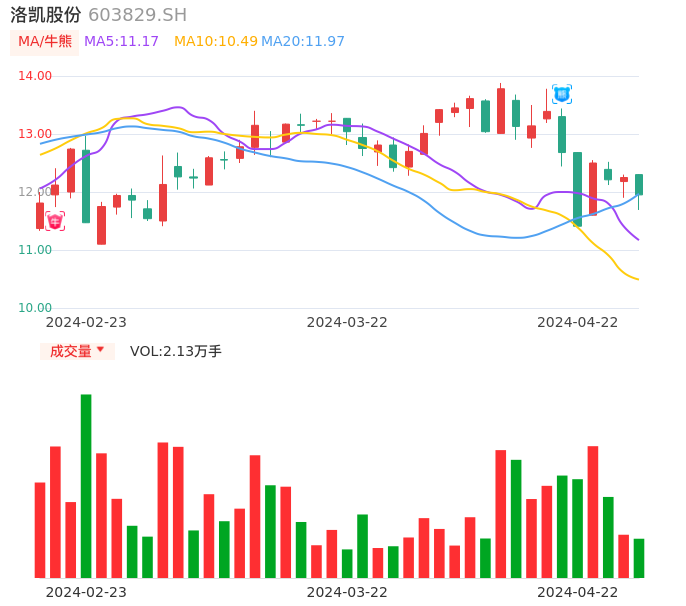Click the 11.00 price axis label
The image size is (686, 606).
tap(35, 250)
